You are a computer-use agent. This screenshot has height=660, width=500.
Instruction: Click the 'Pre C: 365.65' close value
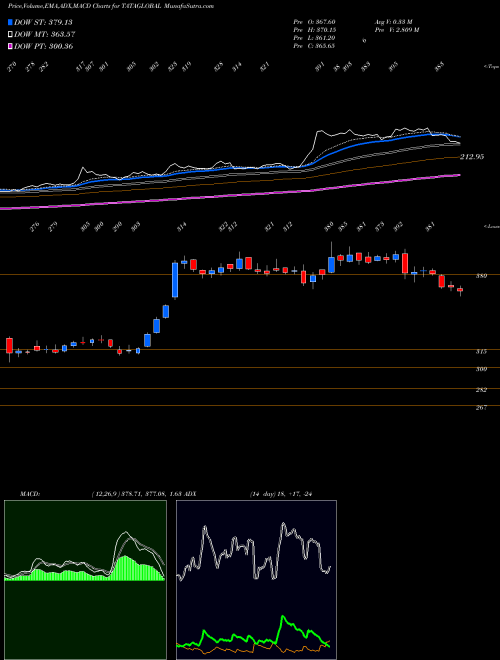314,46
